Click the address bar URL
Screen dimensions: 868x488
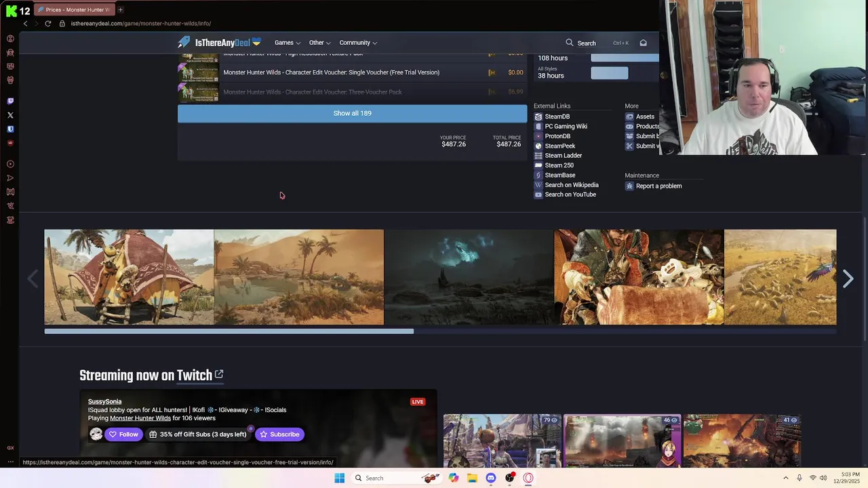[141, 24]
